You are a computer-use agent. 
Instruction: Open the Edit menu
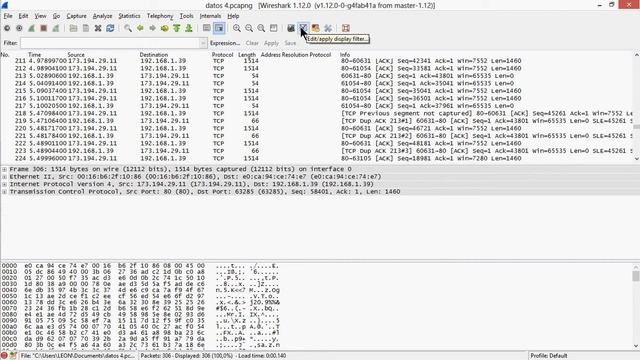click(23, 16)
